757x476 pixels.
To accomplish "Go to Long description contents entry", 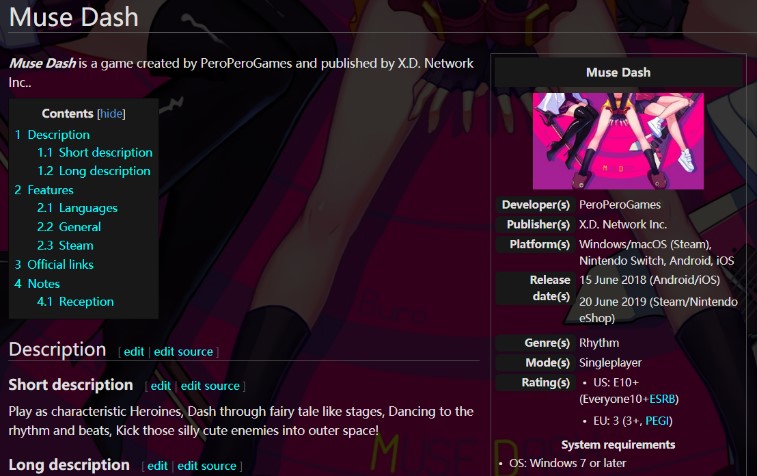I will click(104, 171).
